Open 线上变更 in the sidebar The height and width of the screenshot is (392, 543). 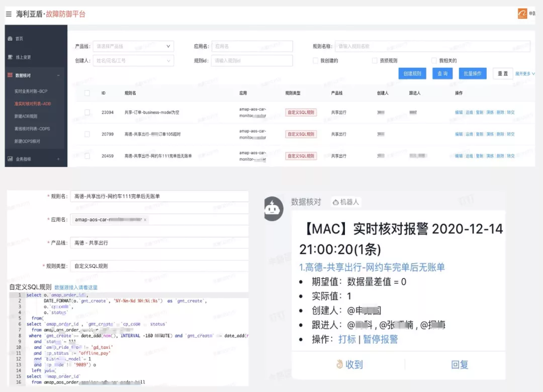click(x=23, y=57)
